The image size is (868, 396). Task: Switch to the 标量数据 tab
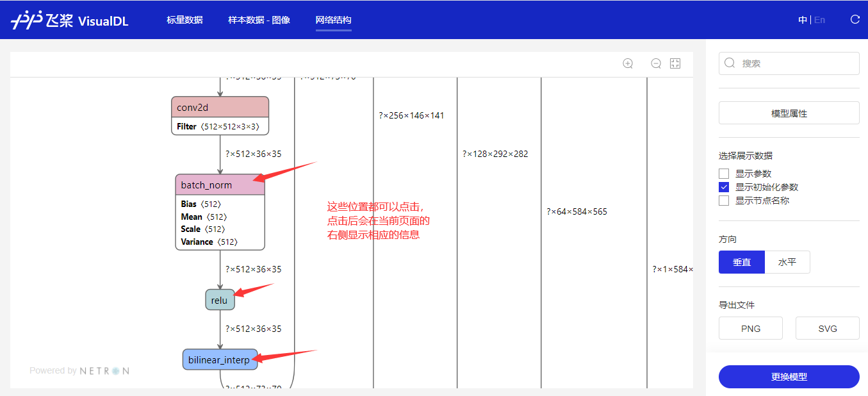click(x=184, y=20)
